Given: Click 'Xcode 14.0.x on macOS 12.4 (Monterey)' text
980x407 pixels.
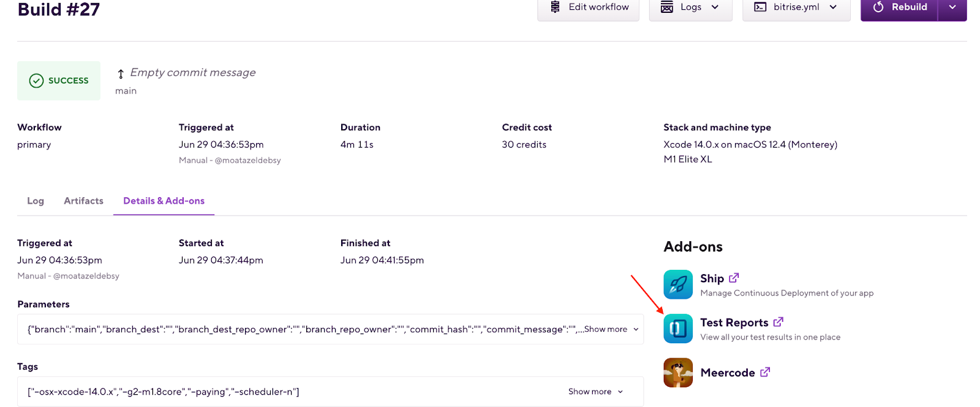Looking at the screenshot, I should click(x=750, y=144).
